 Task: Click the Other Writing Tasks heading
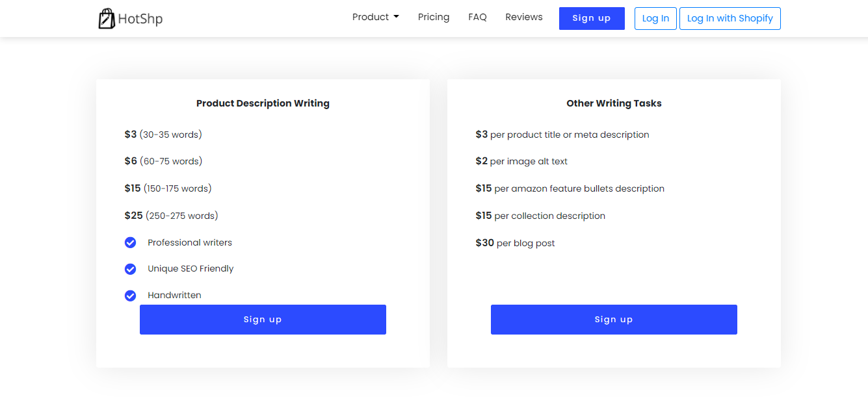614,103
